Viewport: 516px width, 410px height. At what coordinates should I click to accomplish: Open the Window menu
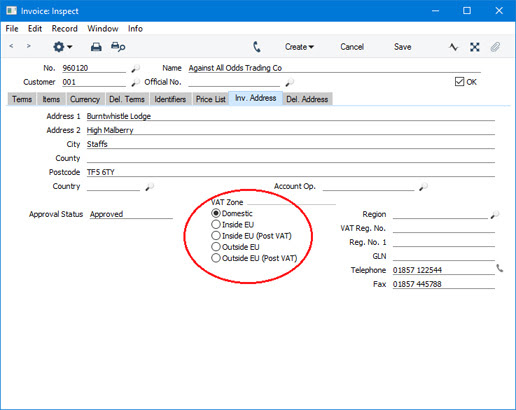[x=103, y=29]
